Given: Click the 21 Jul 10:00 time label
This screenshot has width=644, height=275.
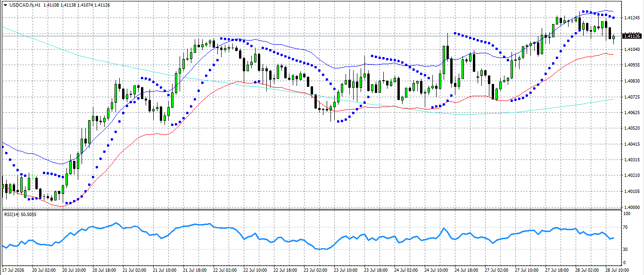Looking at the screenshot, I should [x=165, y=271].
